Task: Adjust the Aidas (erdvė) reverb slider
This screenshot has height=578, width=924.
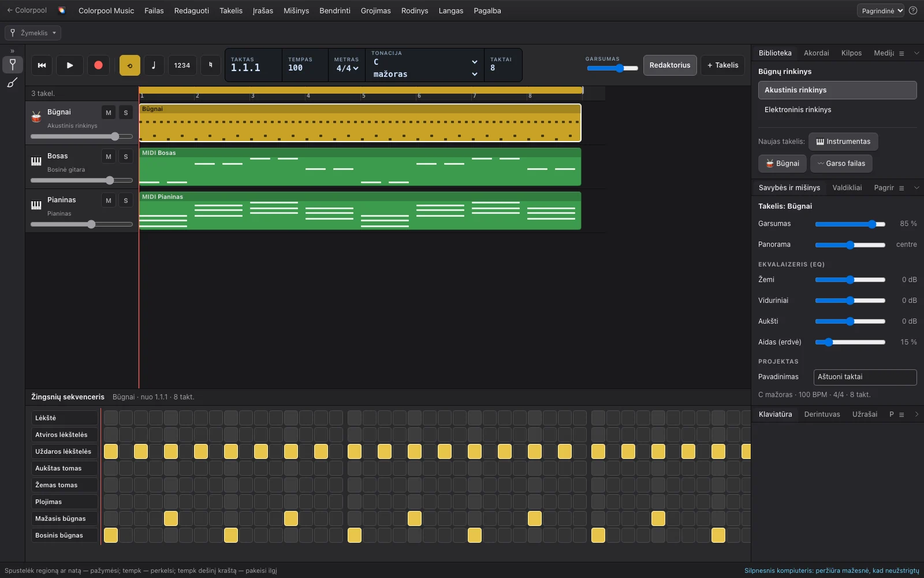Action: [850, 342]
